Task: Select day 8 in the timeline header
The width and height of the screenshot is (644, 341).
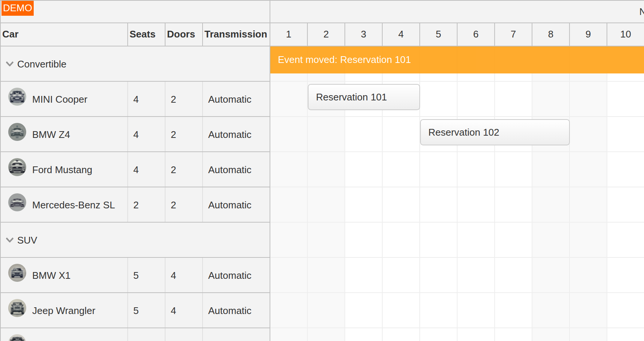Action: click(x=551, y=34)
